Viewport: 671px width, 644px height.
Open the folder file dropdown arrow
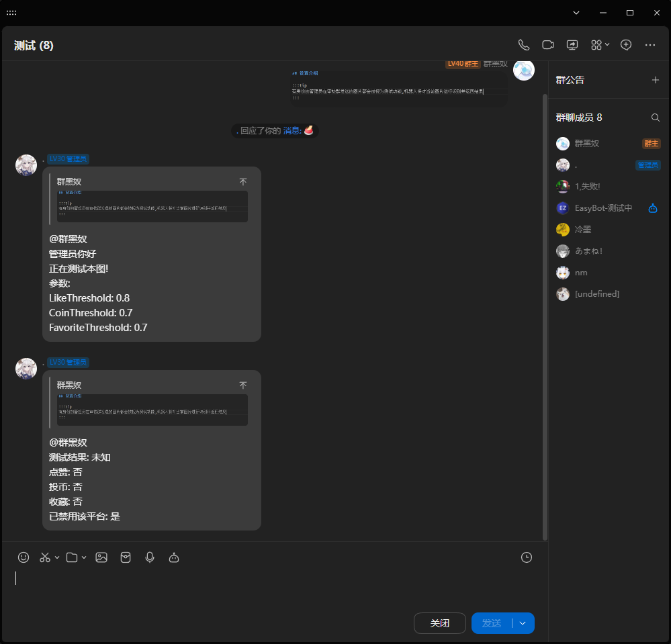tap(84, 557)
